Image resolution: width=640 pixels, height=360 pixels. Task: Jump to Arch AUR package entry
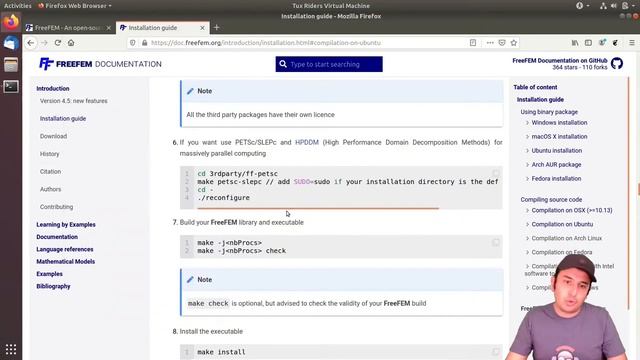556,164
